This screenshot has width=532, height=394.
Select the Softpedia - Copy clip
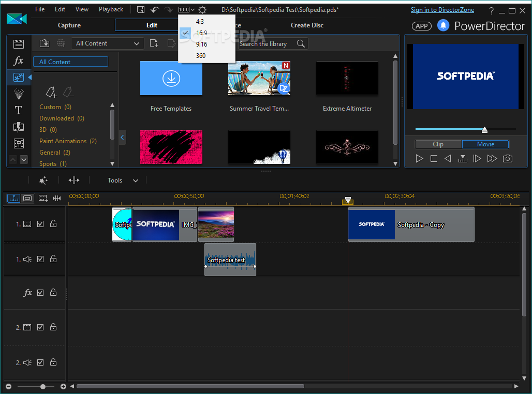[x=411, y=224]
